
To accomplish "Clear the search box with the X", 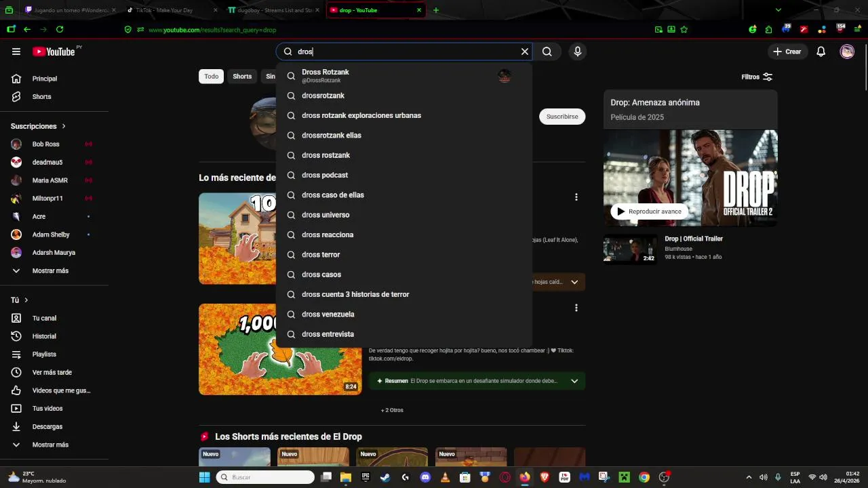I will tap(524, 52).
